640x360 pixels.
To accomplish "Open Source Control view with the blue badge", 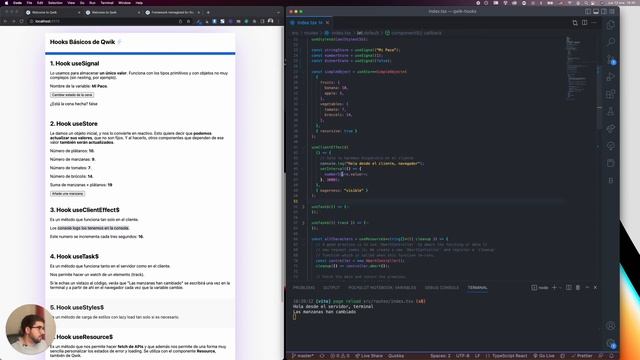I will [611, 60].
